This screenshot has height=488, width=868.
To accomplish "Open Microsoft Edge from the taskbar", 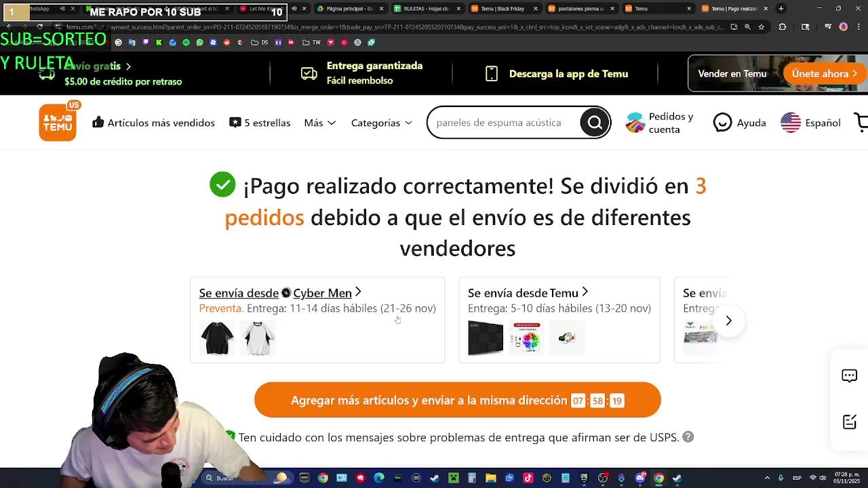I will point(379,479).
